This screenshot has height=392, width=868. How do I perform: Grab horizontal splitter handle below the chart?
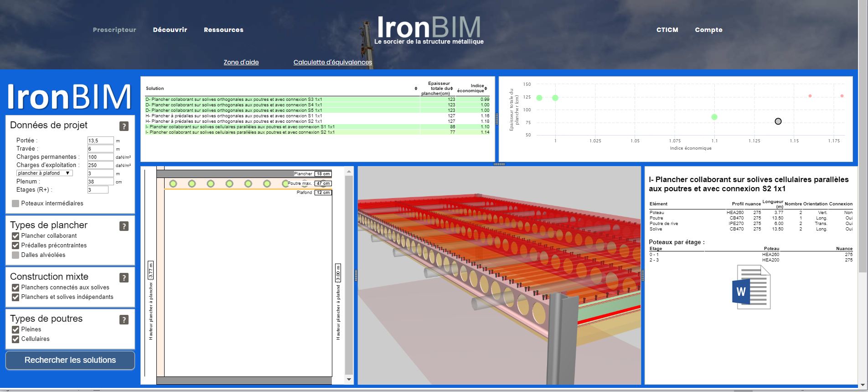499,164
